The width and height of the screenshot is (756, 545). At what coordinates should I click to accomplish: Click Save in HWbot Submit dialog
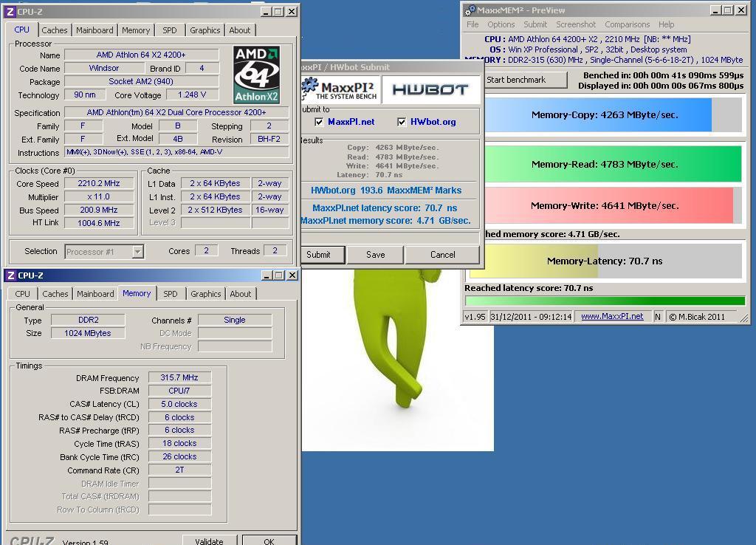pos(375,255)
